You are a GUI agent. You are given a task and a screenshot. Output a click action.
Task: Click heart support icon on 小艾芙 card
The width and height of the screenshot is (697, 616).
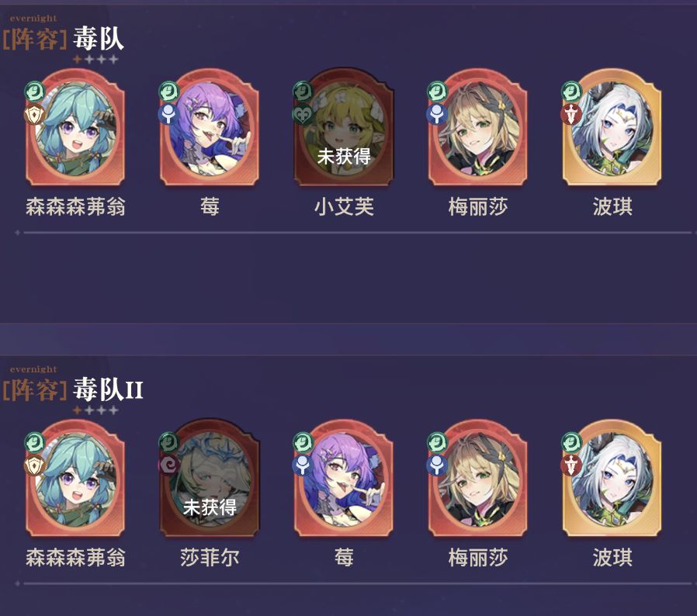click(x=303, y=114)
